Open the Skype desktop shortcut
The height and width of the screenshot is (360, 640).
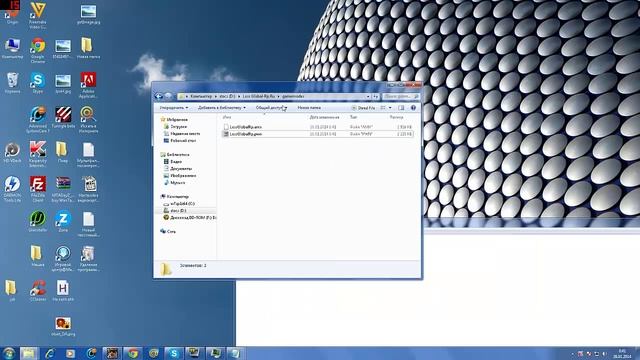tap(38, 83)
